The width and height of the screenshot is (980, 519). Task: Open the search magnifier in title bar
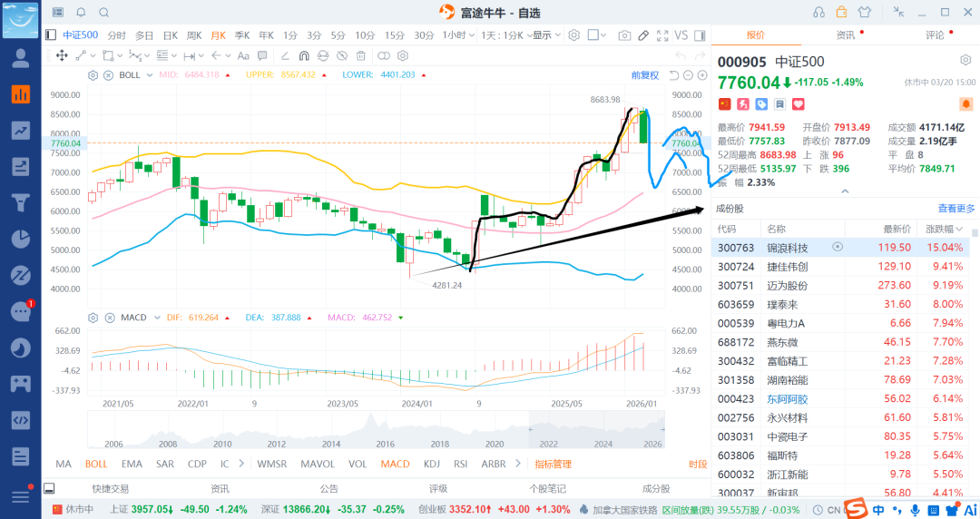coord(103,13)
